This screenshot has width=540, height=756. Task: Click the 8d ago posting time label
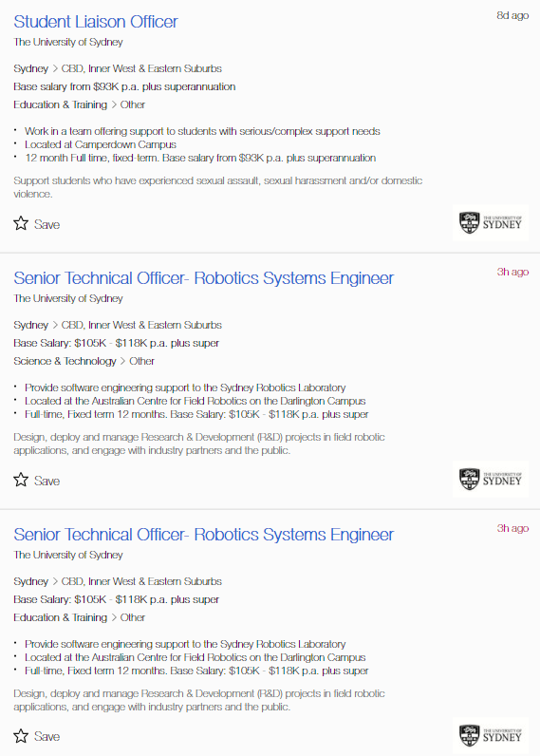pos(512,15)
